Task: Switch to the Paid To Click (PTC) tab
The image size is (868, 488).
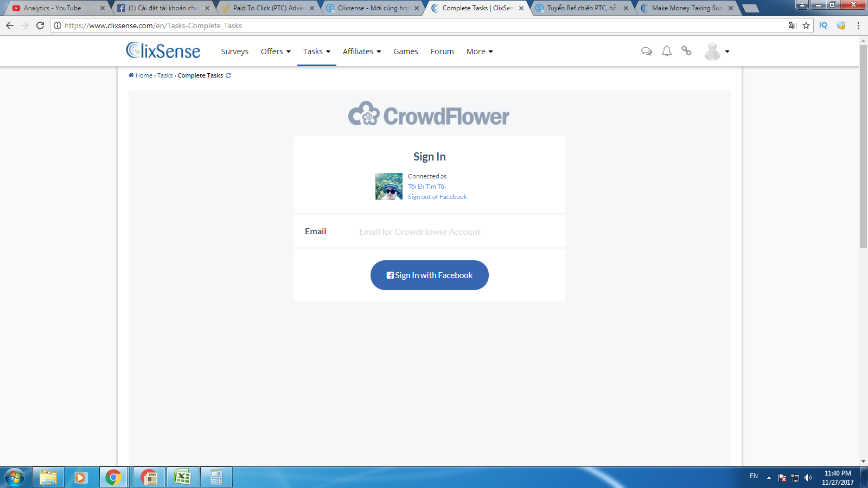Action: tap(268, 8)
